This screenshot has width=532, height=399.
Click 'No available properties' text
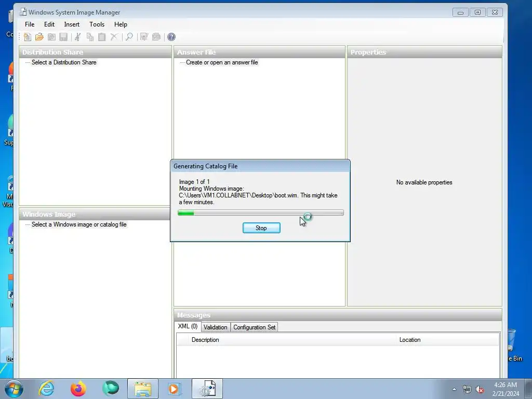pyautogui.click(x=424, y=182)
